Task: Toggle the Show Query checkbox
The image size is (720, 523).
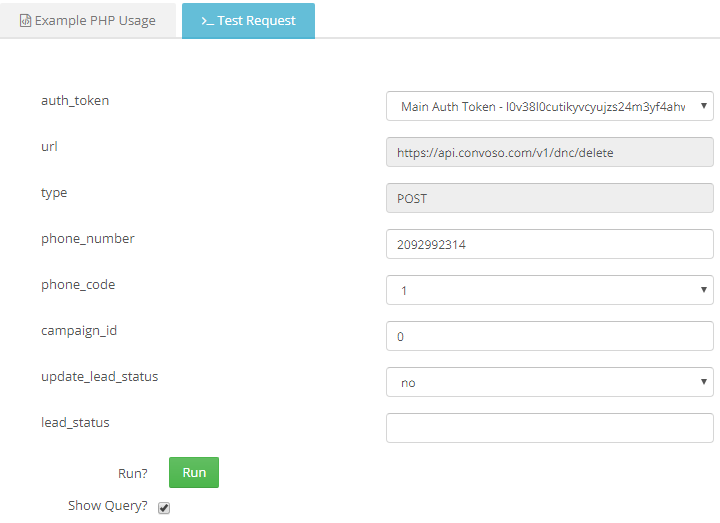Action: [164, 507]
